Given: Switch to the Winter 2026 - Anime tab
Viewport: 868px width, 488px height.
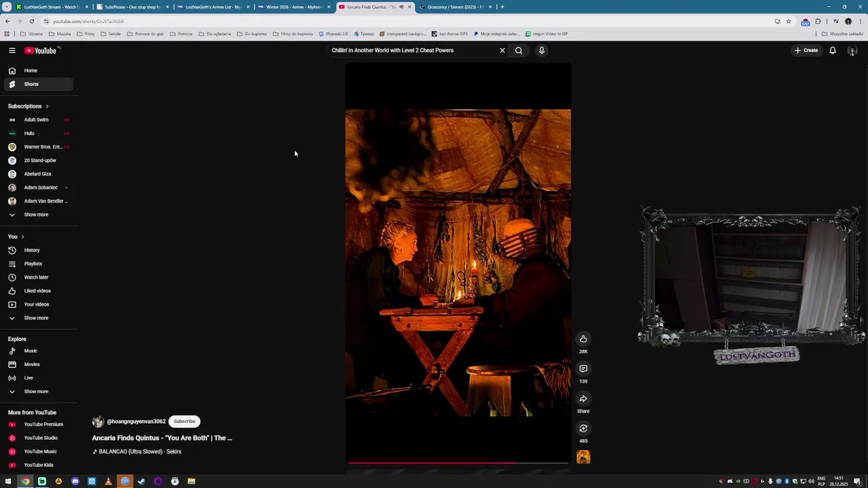Looking at the screenshot, I should pos(294,7).
